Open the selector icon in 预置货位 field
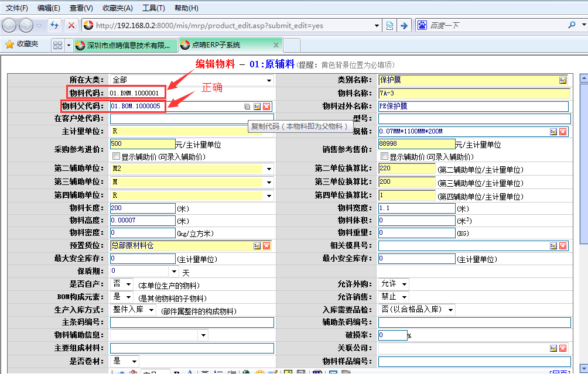Viewport: 588px width, 374px height. (257, 246)
